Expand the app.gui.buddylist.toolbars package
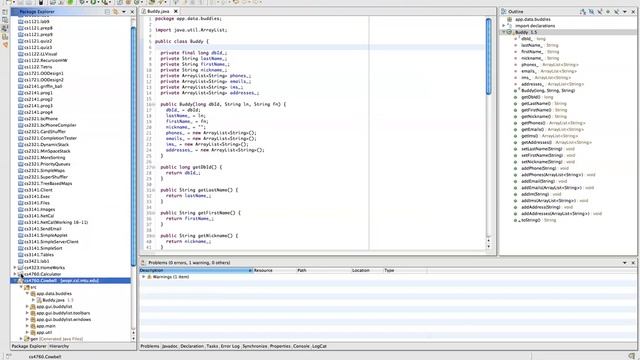640x360 pixels. [x=27, y=313]
